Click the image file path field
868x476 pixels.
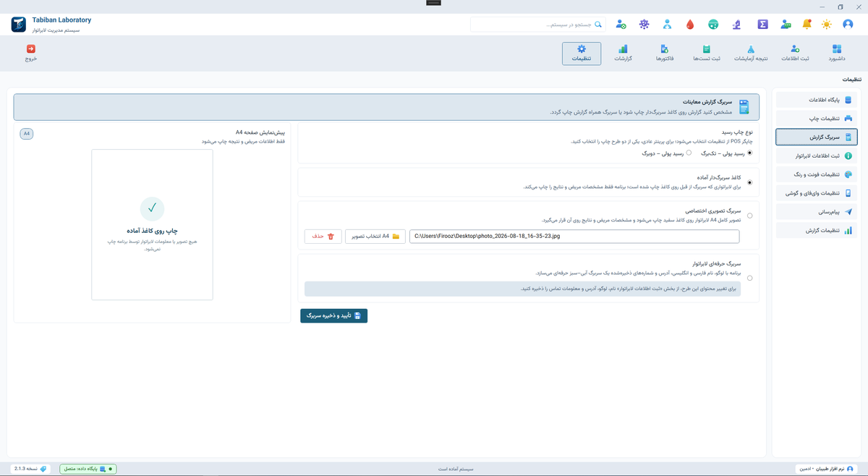point(574,237)
